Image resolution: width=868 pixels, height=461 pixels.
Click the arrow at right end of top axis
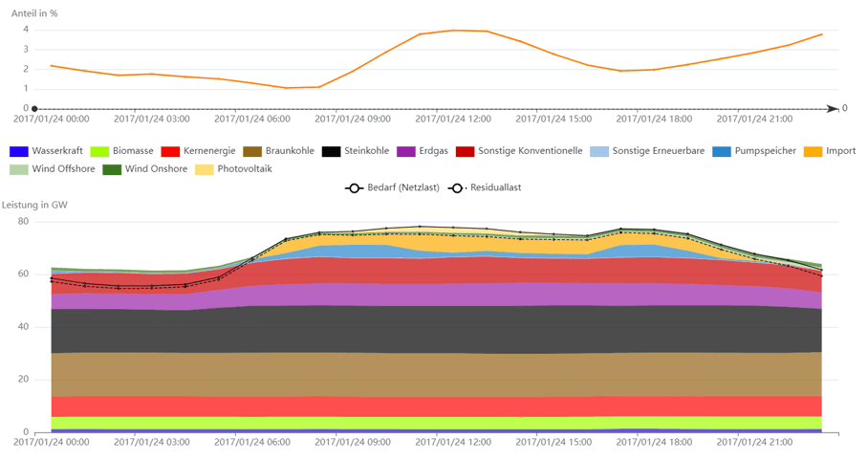[833, 109]
